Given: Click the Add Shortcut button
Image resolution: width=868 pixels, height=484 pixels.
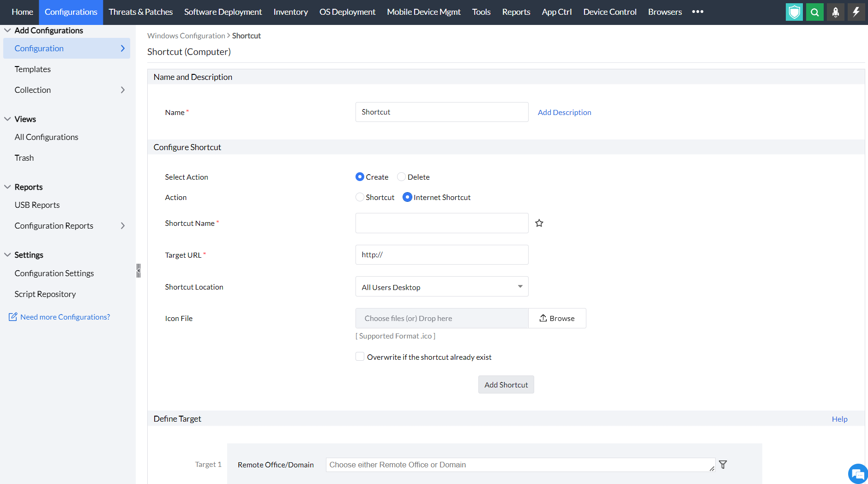Looking at the screenshot, I should [506, 384].
